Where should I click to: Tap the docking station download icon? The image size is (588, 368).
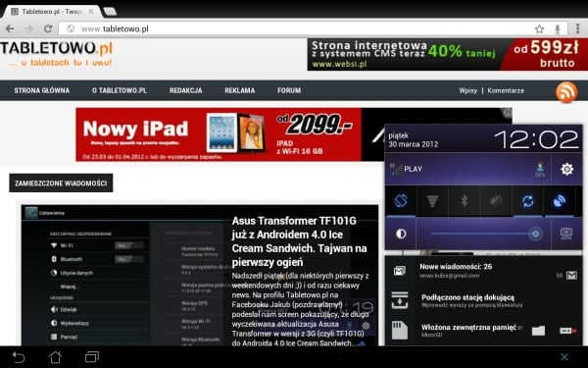click(400, 300)
